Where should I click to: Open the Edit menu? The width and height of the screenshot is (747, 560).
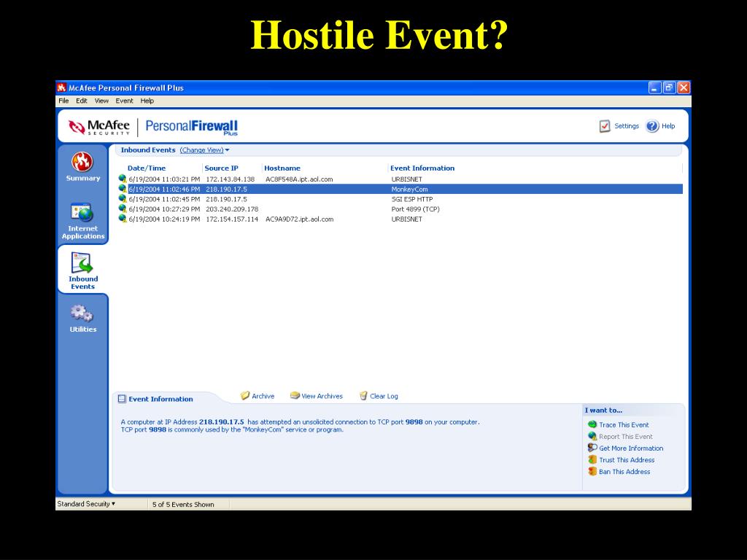(82, 101)
